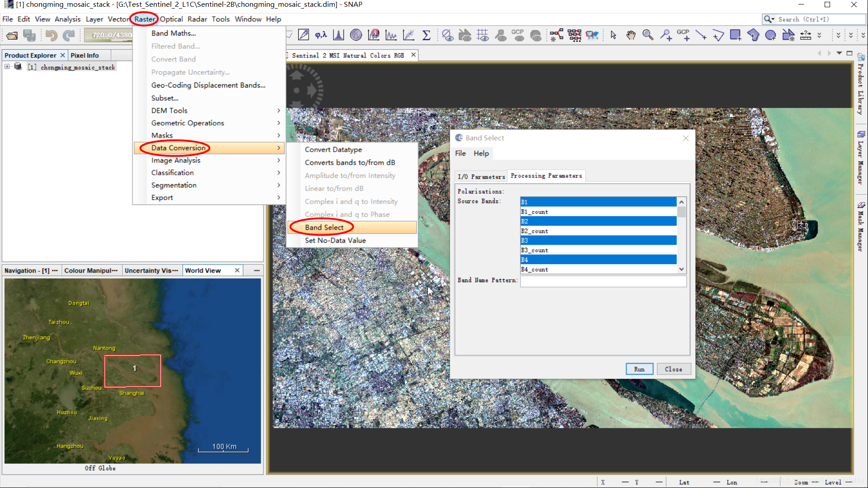The image size is (868, 488).
Task: Click the Sigma statistics icon
Action: point(426,35)
